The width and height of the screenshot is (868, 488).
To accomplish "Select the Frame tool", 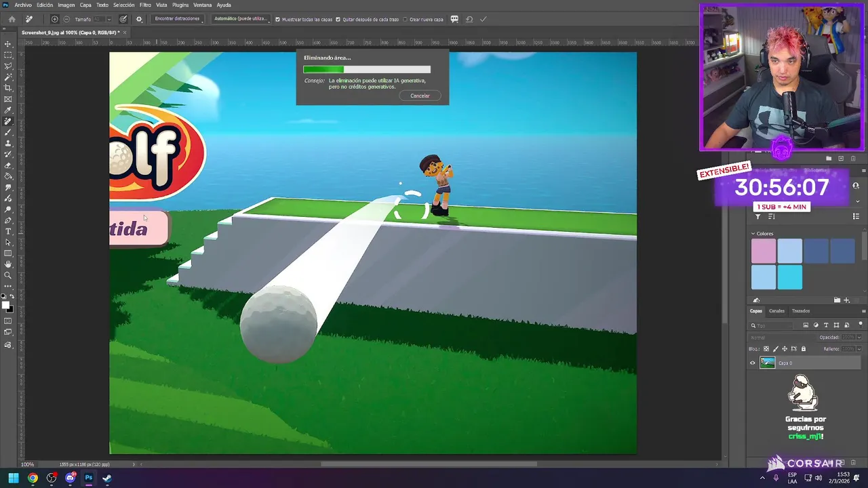I will point(8,99).
